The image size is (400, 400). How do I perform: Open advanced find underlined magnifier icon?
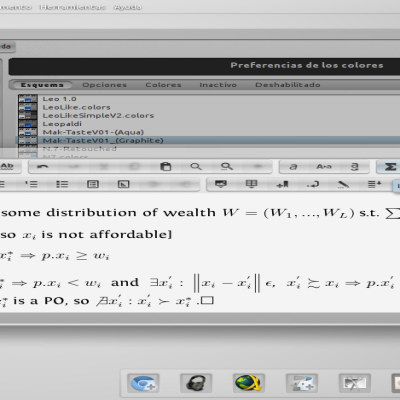[x=227, y=166]
